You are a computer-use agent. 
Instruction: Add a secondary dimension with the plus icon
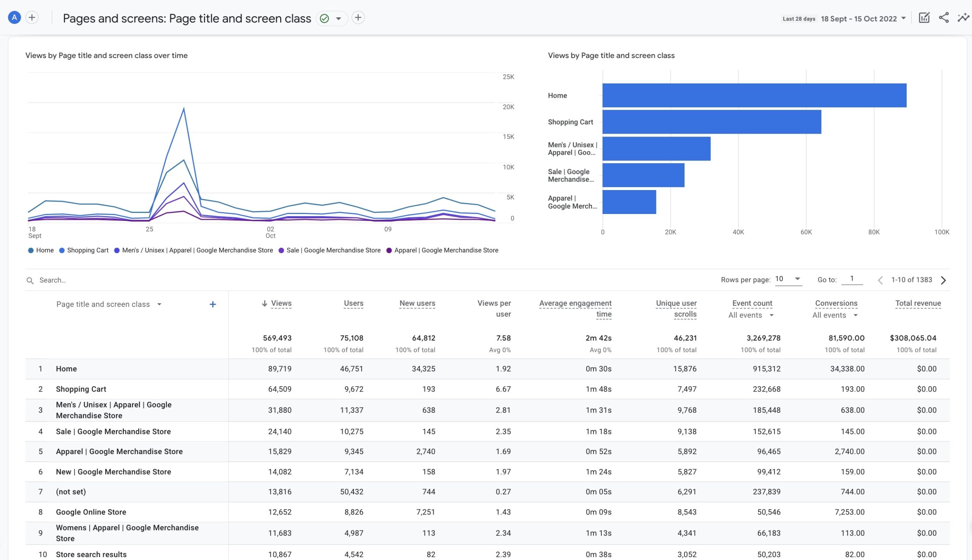pyautogui.click(x=213, y=304)
